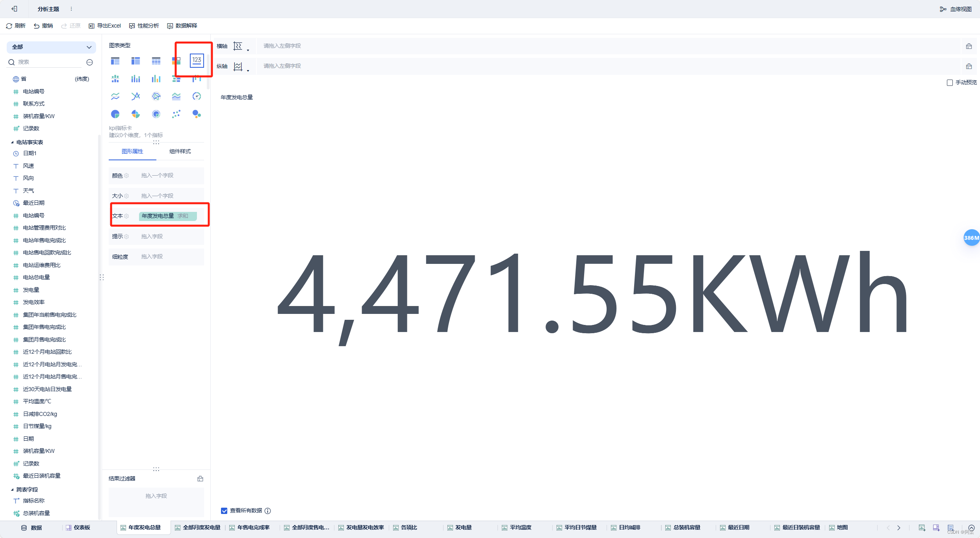Select the range line chart icon
980x538 pixels.
point(135,96)
